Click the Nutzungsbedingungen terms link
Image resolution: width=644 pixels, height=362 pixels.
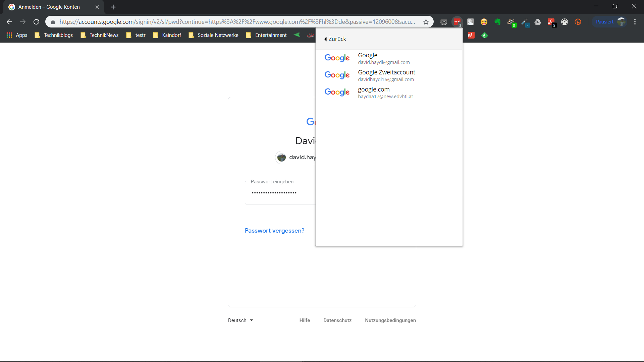(x=390, y=320)
